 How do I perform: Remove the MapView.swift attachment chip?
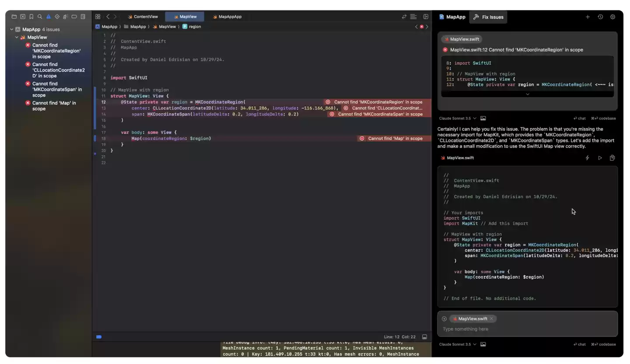491,319
